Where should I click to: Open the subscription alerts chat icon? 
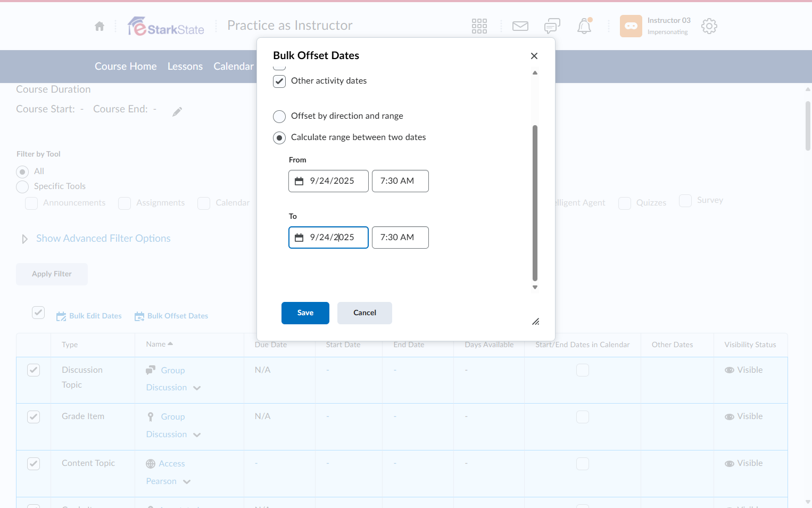552,26
